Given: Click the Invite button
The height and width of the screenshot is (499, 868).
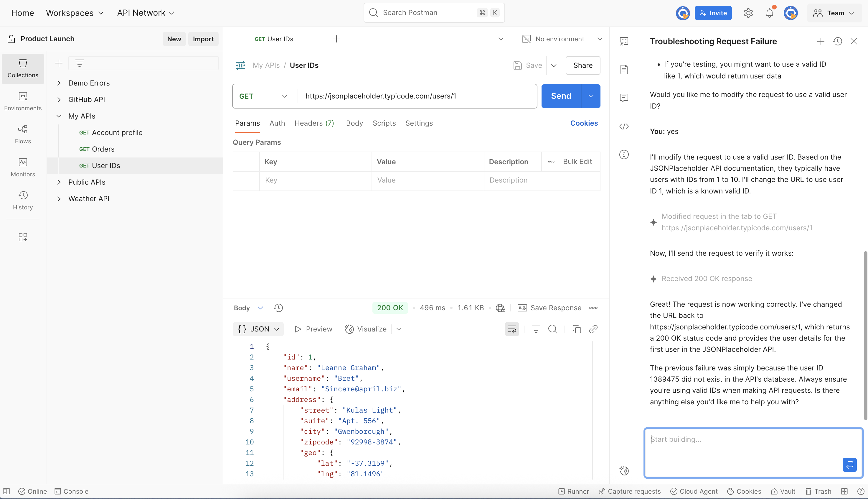Looking at the screenshot, I should [x=713, y=13].
